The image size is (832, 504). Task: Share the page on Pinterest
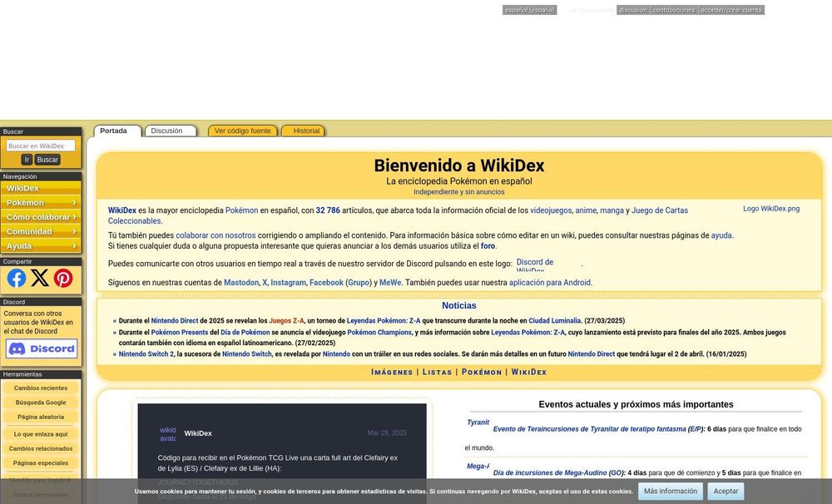click(63, 278)
